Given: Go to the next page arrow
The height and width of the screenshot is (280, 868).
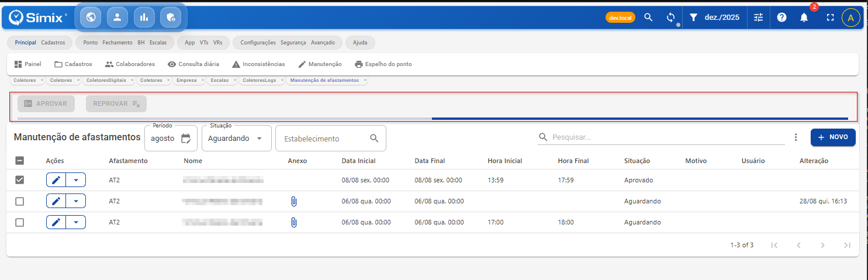Looking at the screenshot, I should pyautogui.click(x=823, y=245).
